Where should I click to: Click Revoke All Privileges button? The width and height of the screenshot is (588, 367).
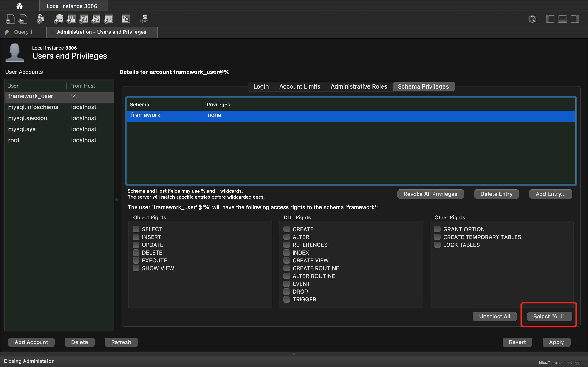point(430,194)
